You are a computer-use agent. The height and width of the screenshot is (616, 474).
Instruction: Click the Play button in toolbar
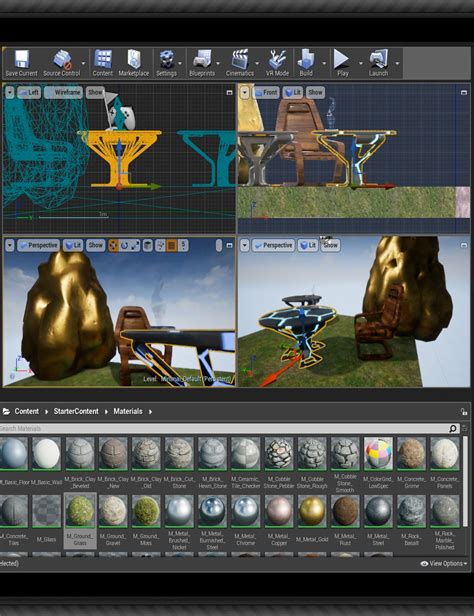tap(342, 63)
